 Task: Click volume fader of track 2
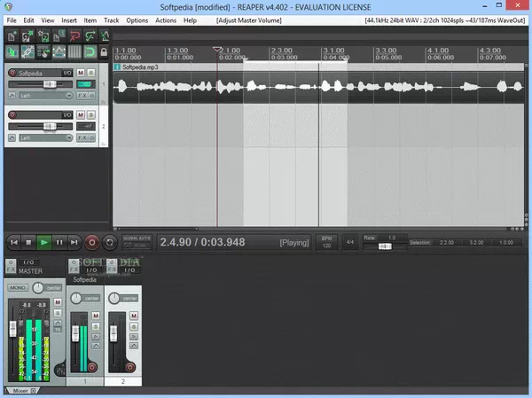pos(50,127)
